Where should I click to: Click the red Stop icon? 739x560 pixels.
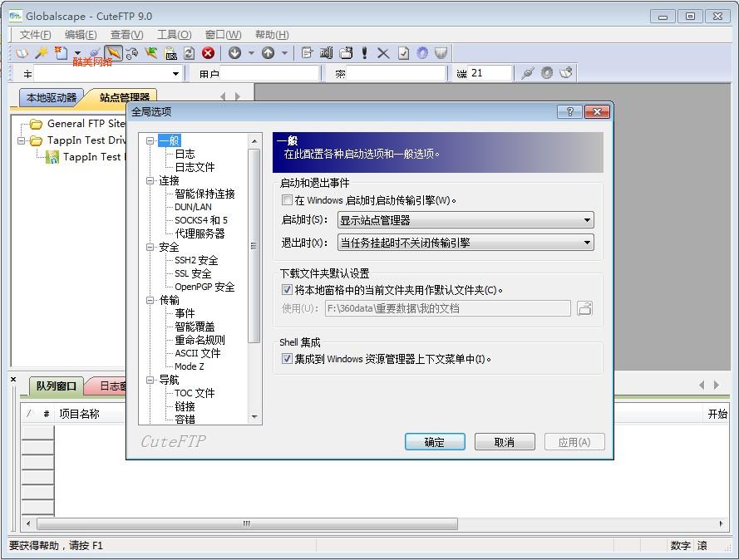209,53
